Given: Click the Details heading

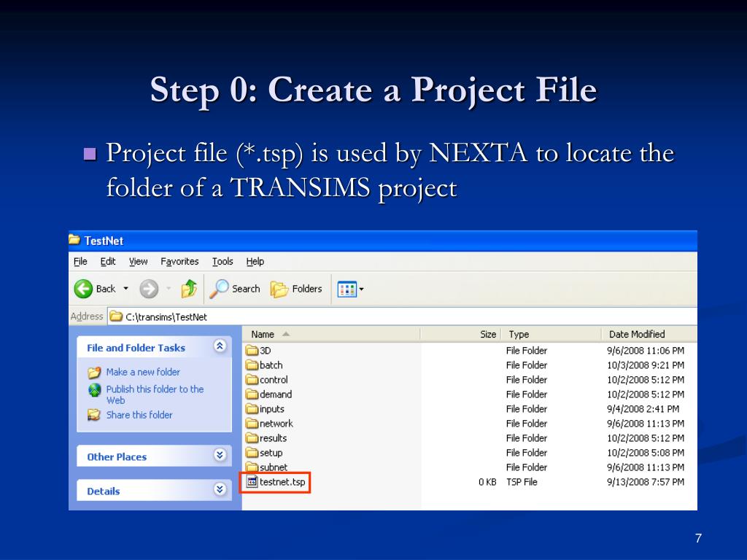Looking at the screenshot, I should 104,491.
